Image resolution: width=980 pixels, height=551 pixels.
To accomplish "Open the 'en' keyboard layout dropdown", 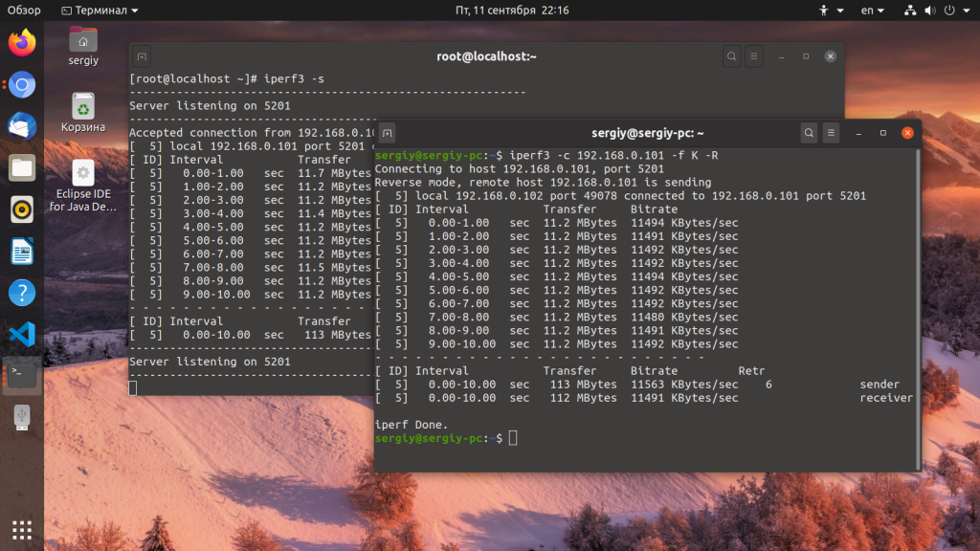I will (x=872, y=11).
